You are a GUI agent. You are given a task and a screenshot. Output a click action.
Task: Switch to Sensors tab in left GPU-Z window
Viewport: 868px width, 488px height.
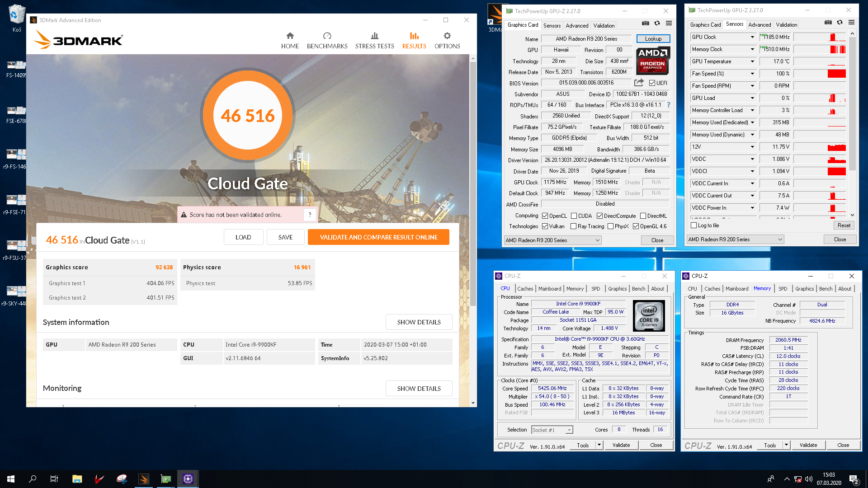coord(552,26)
